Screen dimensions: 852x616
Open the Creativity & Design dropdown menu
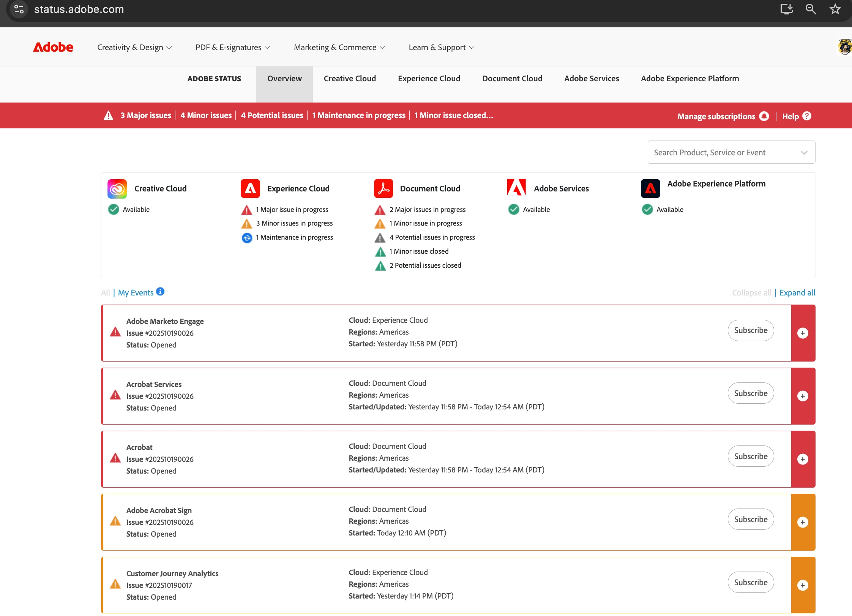[134, 47]
